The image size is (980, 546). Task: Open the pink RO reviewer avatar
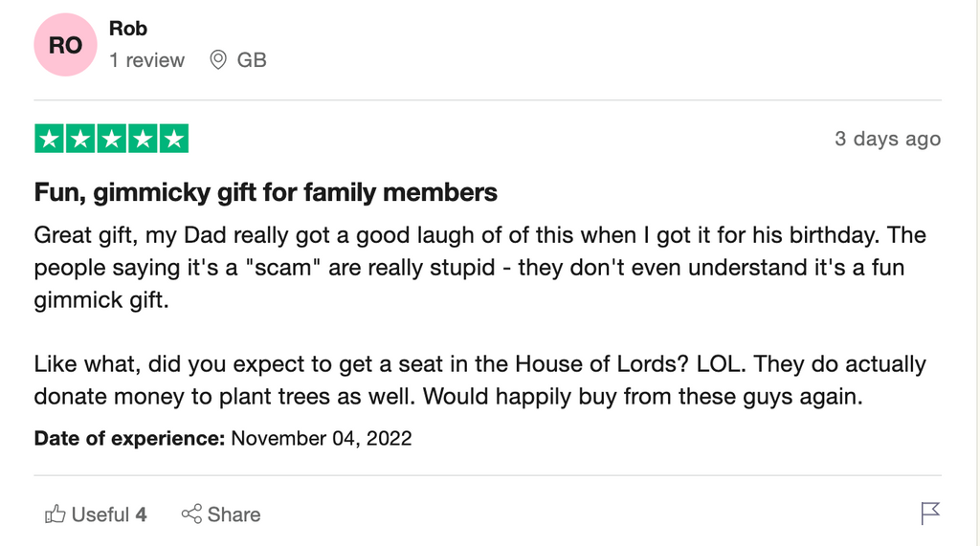65,45
